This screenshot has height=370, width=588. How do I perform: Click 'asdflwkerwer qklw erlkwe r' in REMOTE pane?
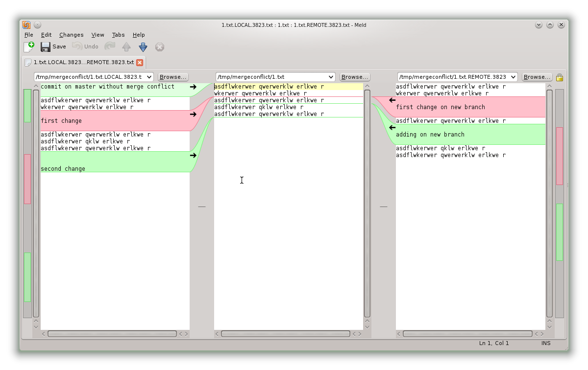(x=441, y=148)
